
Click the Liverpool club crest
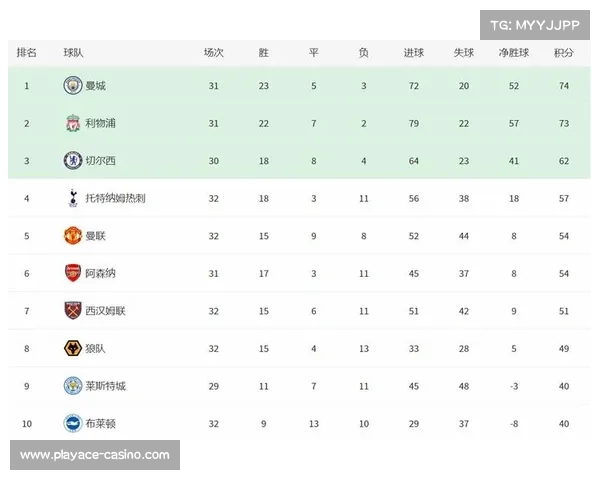pos(73,123)
